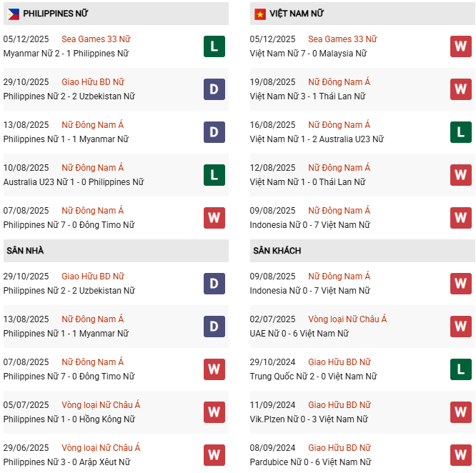This screenshot has height=473, width=476.
Task: Open match Philippines Nữ 1 - 0 Hồng Kông Nữ
Action: (69, 419)
